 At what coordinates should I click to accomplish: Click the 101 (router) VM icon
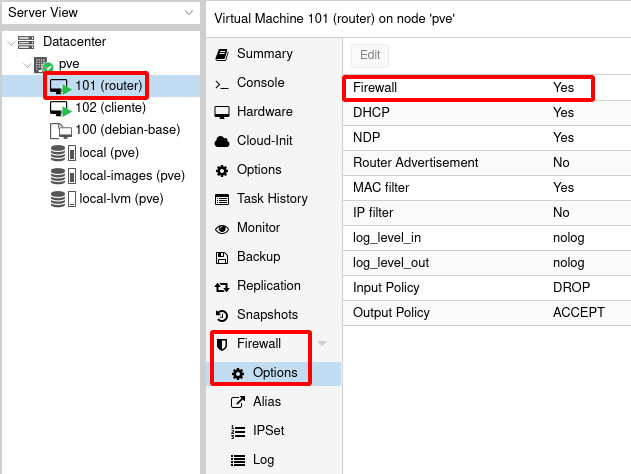(x=60, y=86)
